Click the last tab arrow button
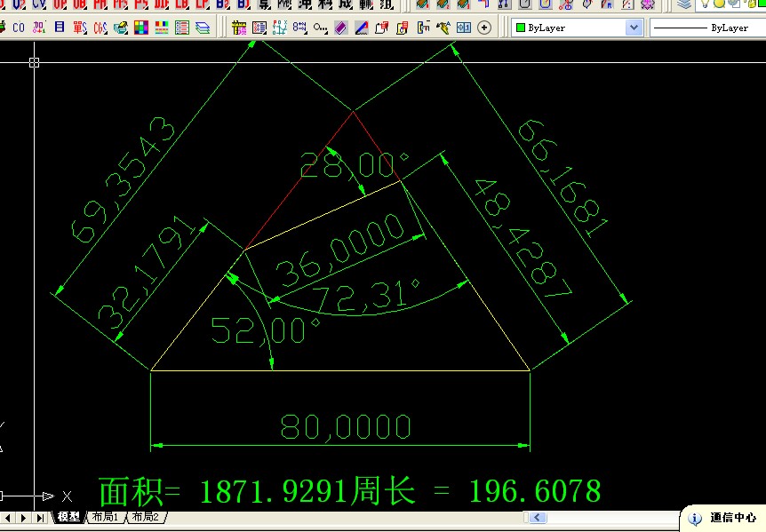This screenshot has width=766, height=532. 40,518
